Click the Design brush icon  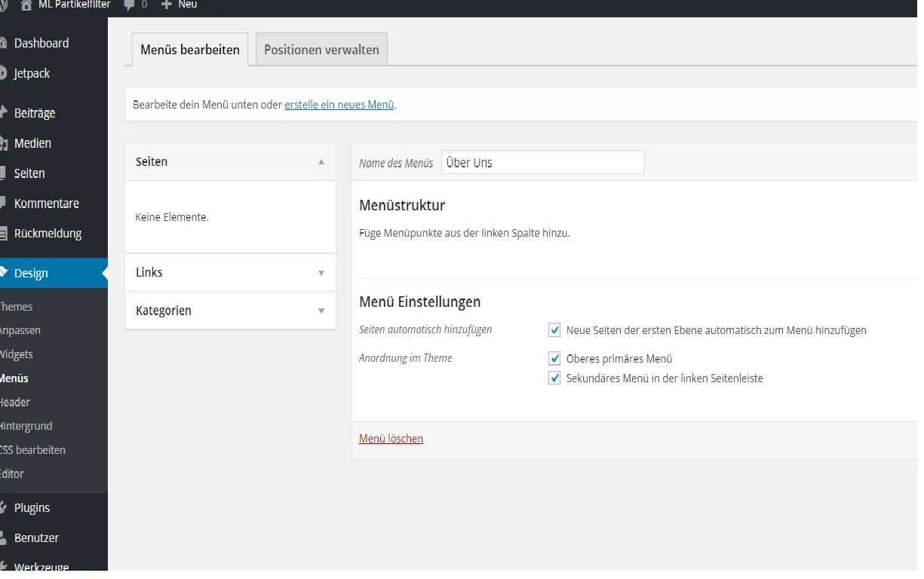coord(3,273)
